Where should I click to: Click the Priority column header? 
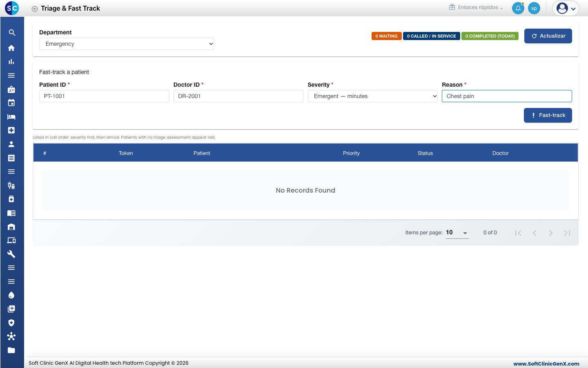point(351,153)
